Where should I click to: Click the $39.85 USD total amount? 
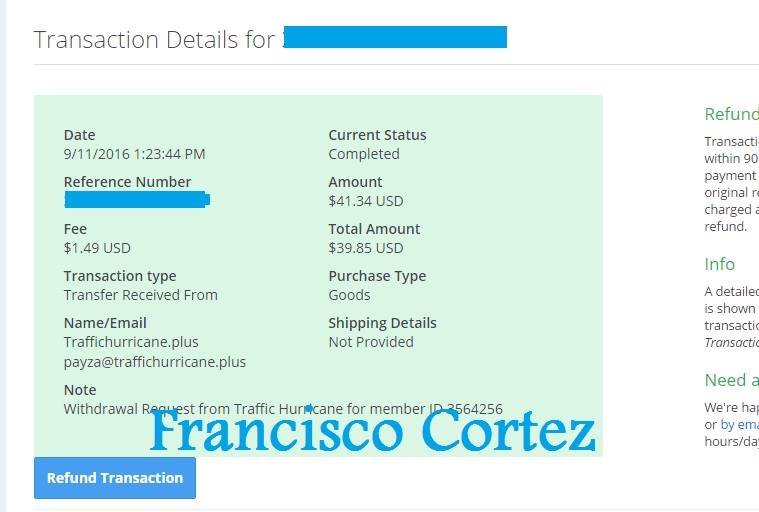pos(365,248)
